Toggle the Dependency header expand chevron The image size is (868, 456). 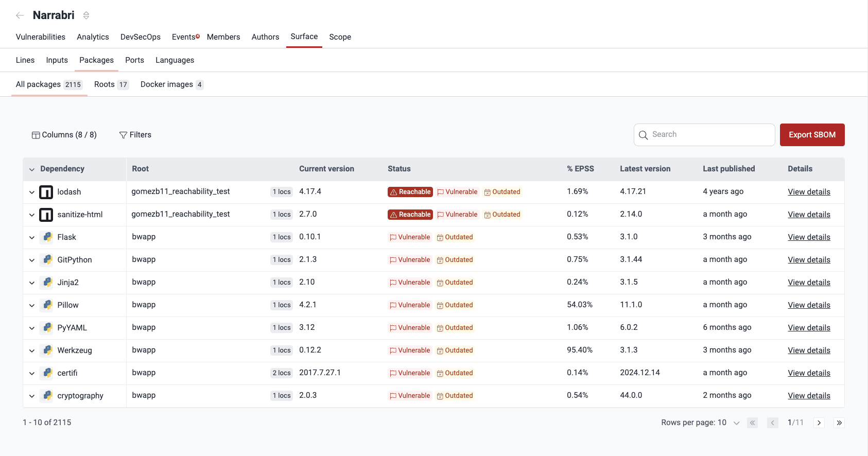coord(32,169)
